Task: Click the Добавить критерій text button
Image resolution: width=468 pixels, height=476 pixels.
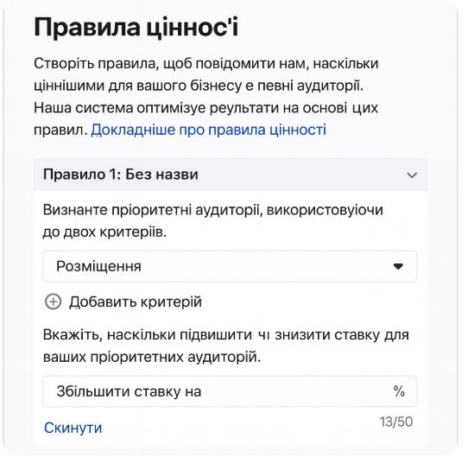Action: point(136,301)
